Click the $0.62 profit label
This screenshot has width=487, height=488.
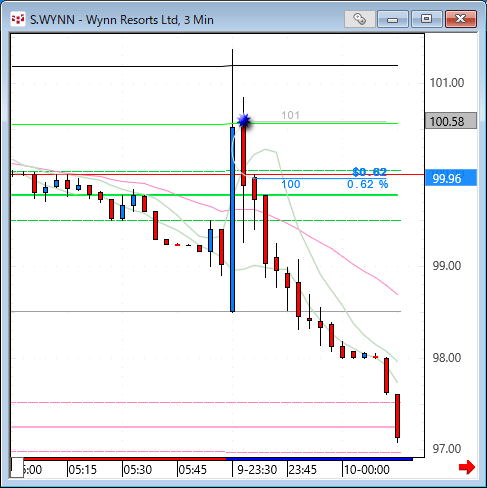[369, 172]
